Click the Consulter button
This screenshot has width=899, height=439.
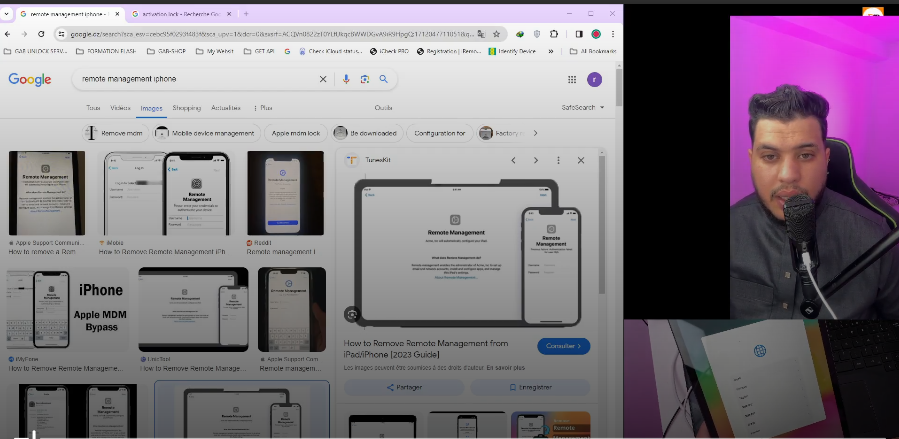tap(564, 346)
